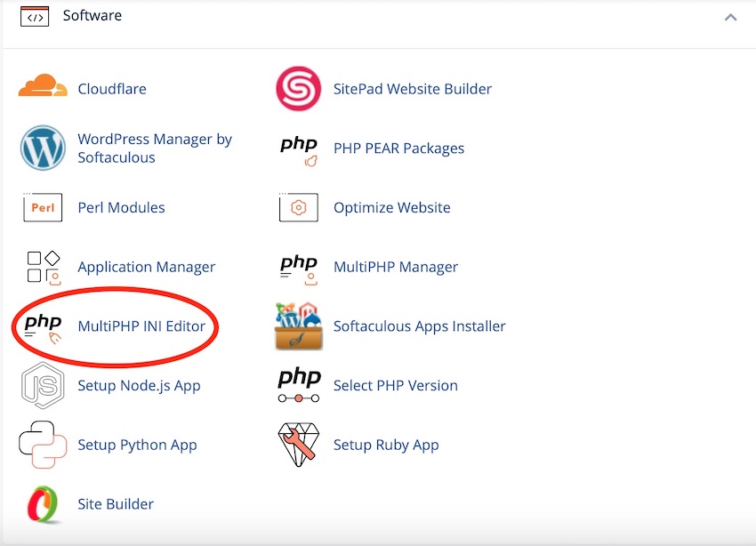Click the SitePad Website Builder link

click(x=412, y=89)
